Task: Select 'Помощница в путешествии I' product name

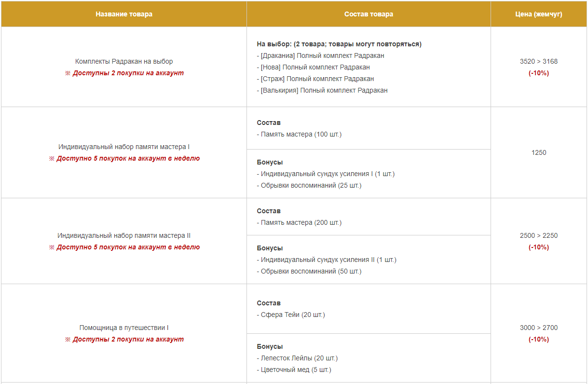Action: [124, 328]
